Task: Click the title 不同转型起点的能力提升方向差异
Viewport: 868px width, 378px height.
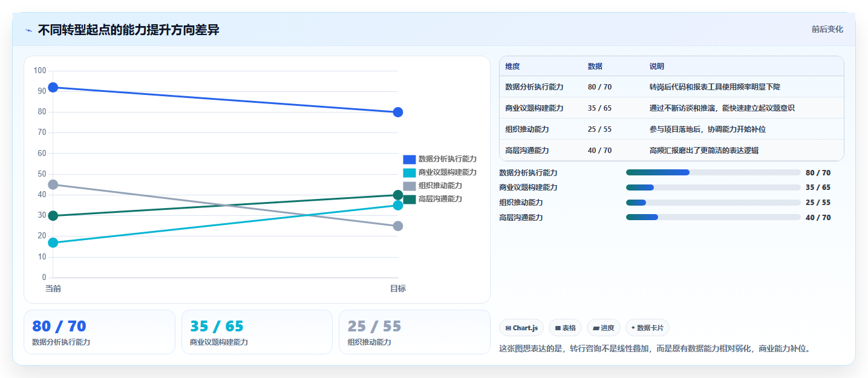Action: [128, 30]
